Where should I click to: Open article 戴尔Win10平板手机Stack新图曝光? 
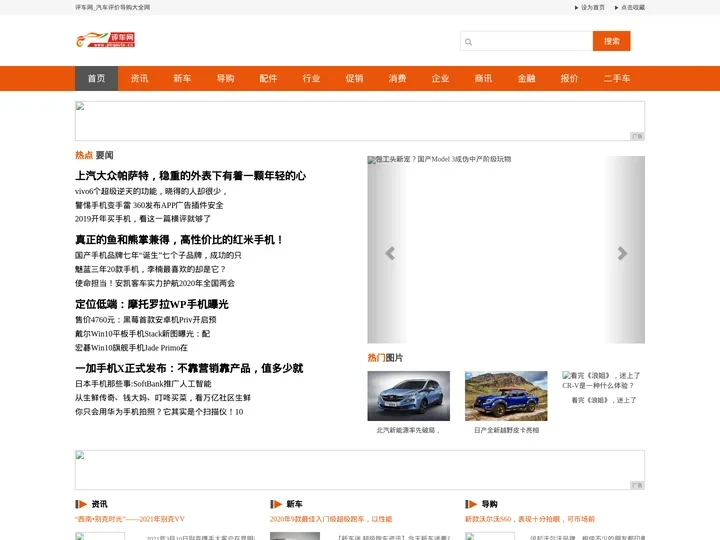click(143, 334)
